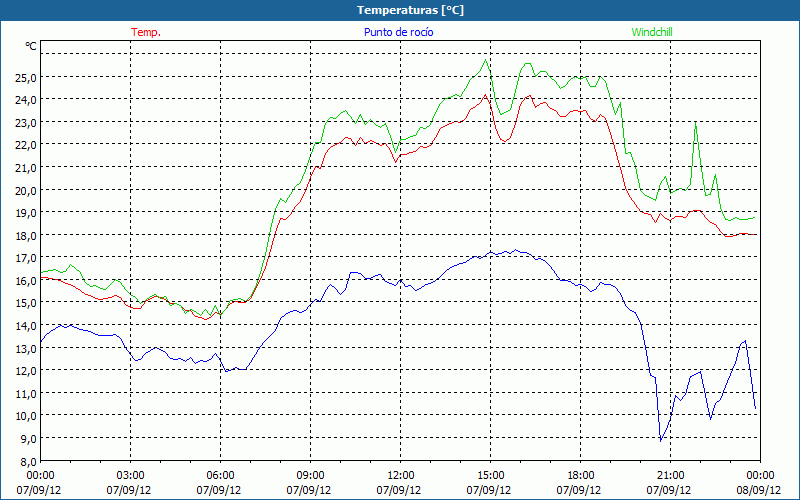Click the 08/09/12 date label
The height and width of the screenshot is (500, 800).
[x=760, y=490]
